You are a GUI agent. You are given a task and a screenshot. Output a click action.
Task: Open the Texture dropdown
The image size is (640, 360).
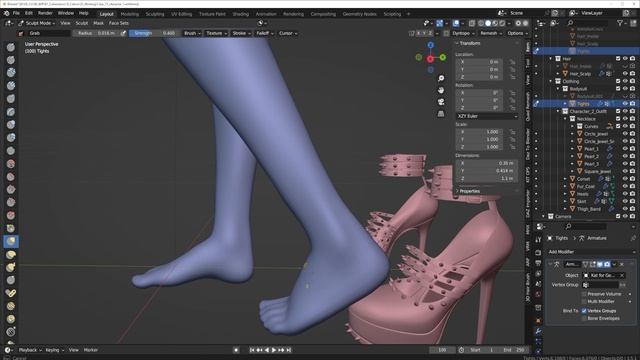216,33
